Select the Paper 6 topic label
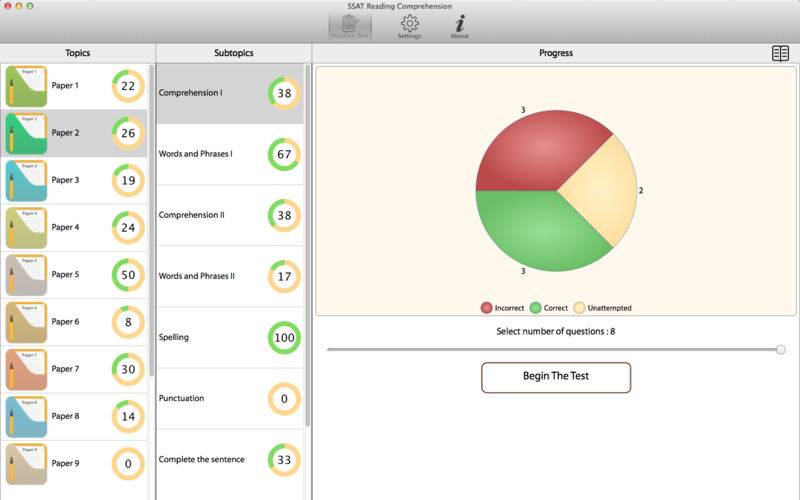800x500 pixels. click(x=65, y=321)
